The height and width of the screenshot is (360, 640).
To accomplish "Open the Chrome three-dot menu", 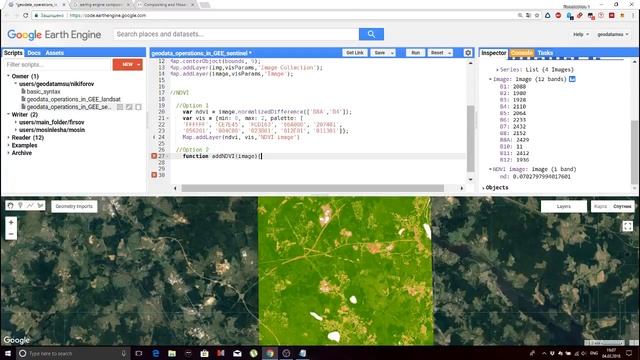I will [x=633, y=15].
